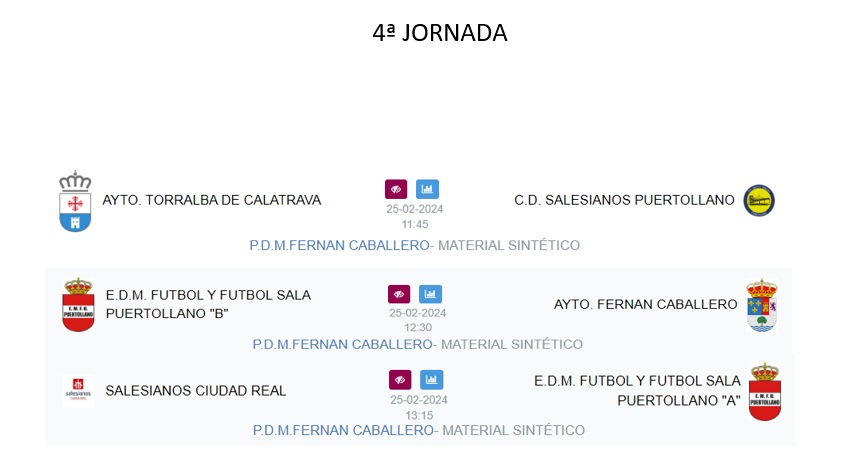Open statistics chart for the 11:45 match
860x460 pixels.
[x=428, y=189]
